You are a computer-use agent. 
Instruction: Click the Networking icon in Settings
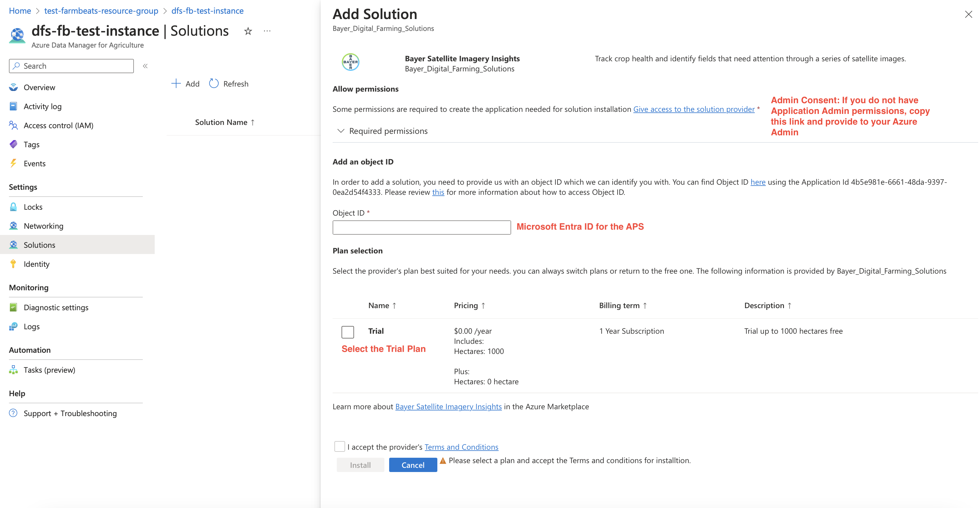[x=13, y=226]
